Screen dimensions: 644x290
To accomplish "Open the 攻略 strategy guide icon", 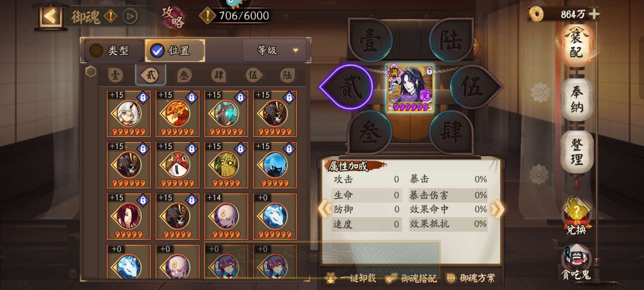I will point(173,17).
